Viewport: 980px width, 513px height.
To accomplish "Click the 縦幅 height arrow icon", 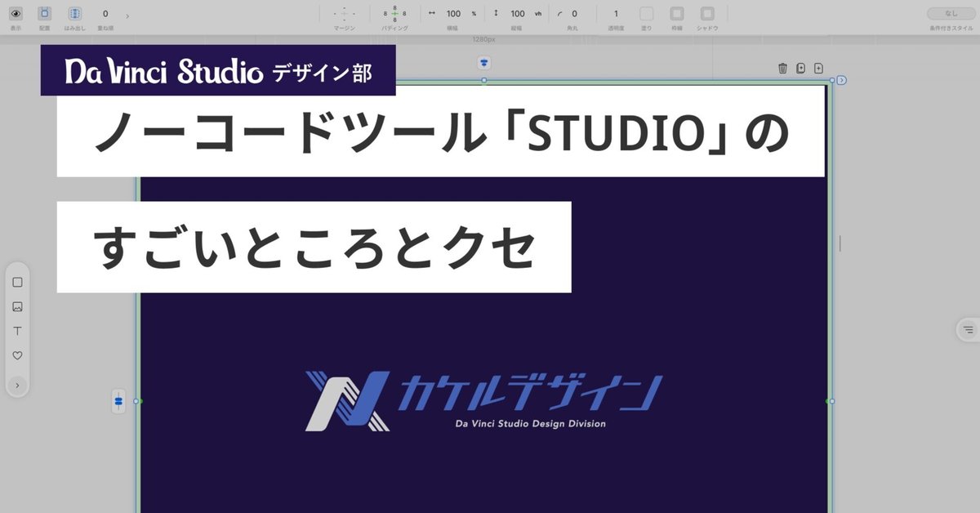I will [496, 14].
